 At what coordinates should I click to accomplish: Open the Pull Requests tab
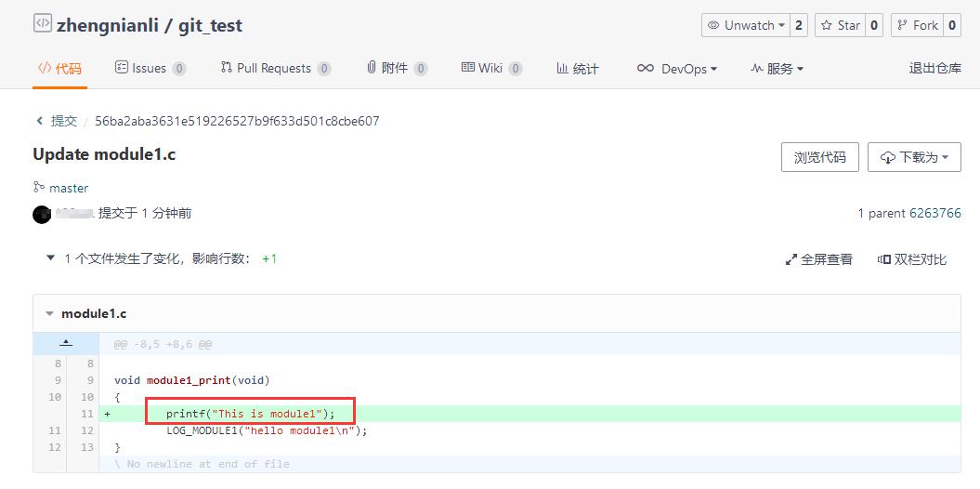pos(276,68)
